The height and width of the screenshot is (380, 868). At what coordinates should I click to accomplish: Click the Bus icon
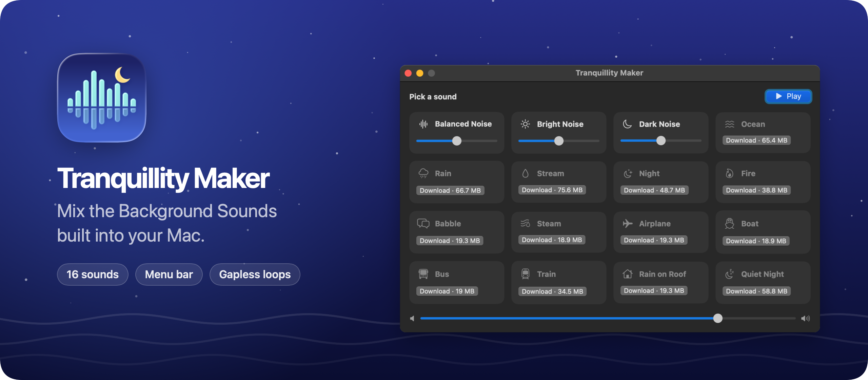tap(423, 274)
